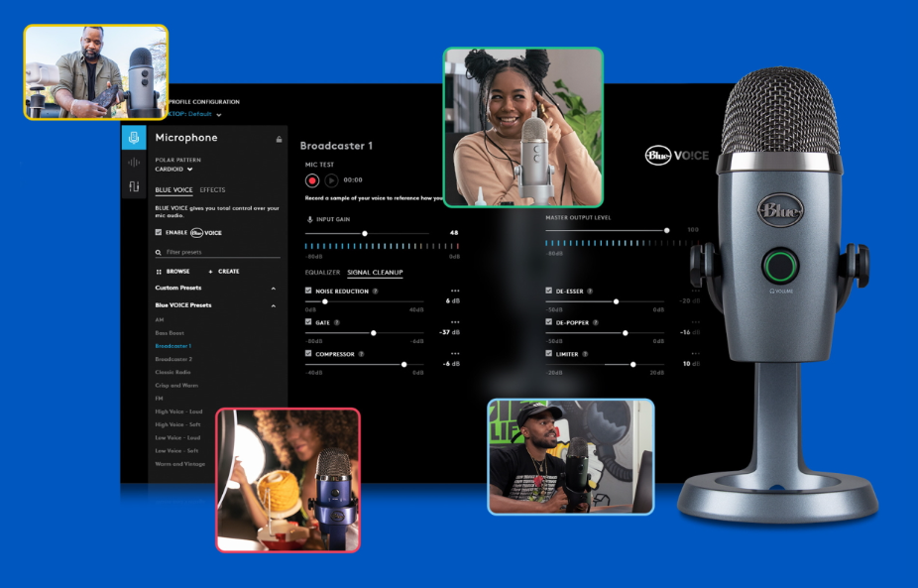
Task: Click the De-Popper slider handle
Action: point(626,332)
